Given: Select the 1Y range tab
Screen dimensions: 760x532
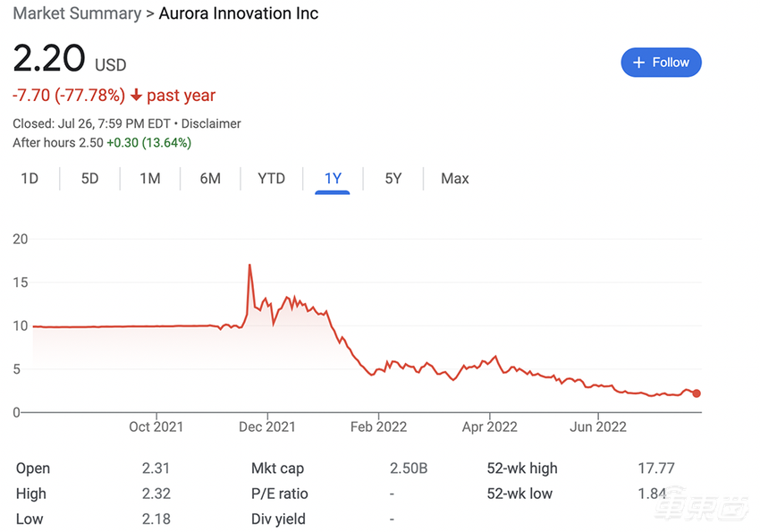Looking at the screenshot, I should [333, 179].
